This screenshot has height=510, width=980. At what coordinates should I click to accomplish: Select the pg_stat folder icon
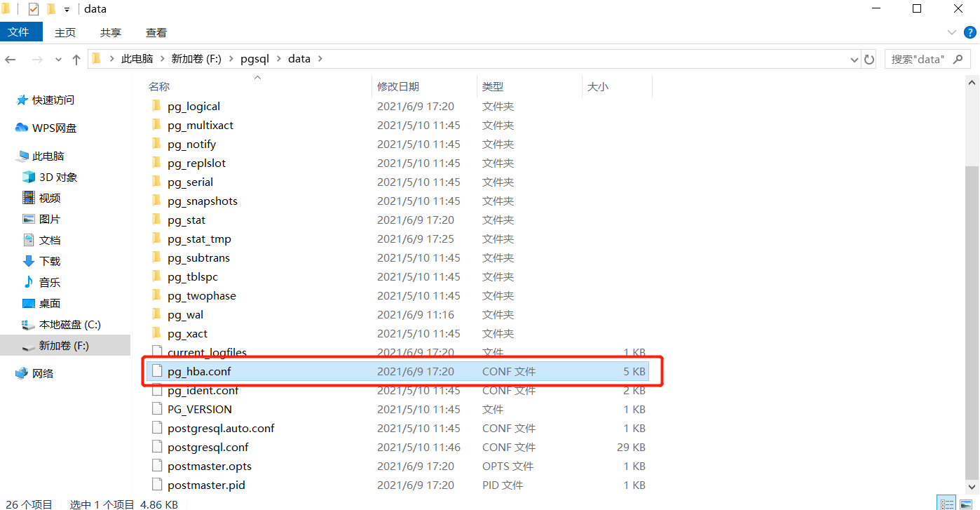click(x=156, y=220)
